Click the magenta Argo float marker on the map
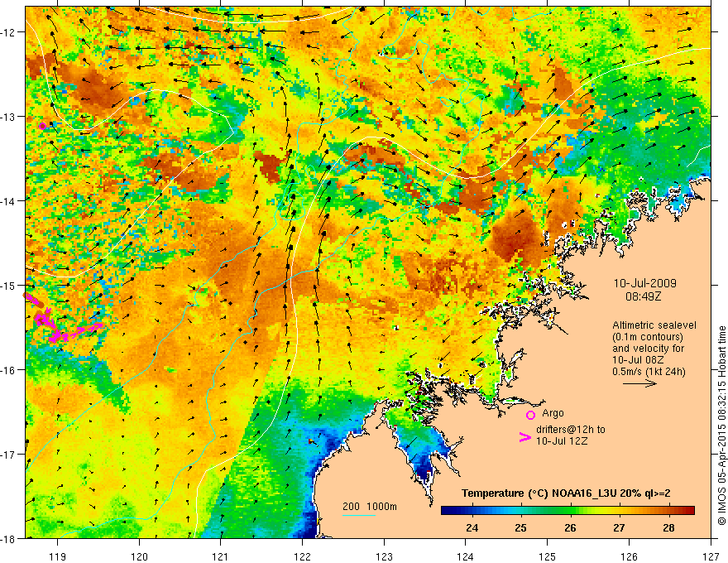728x563 pixels. 43,126
